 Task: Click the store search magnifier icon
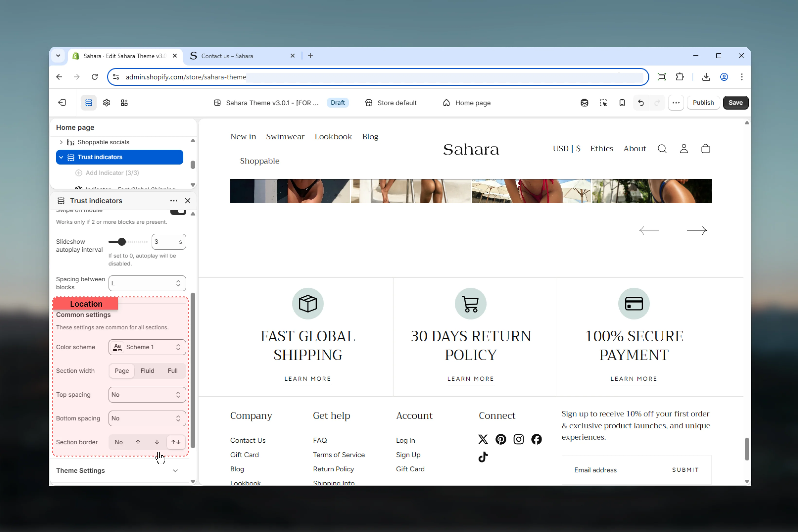pos(662,149)
